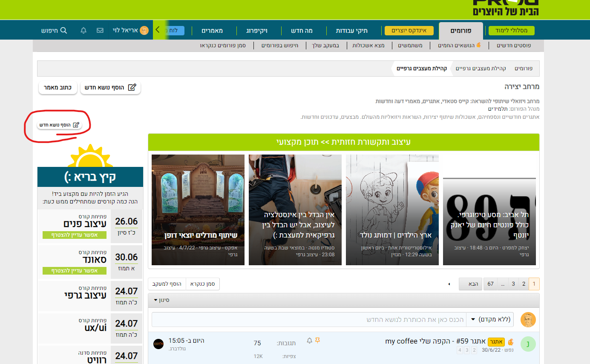The image size is (590, 364).
Task: Click the pin icon on the אתגר #59 thread
Action: click(317, 341)
